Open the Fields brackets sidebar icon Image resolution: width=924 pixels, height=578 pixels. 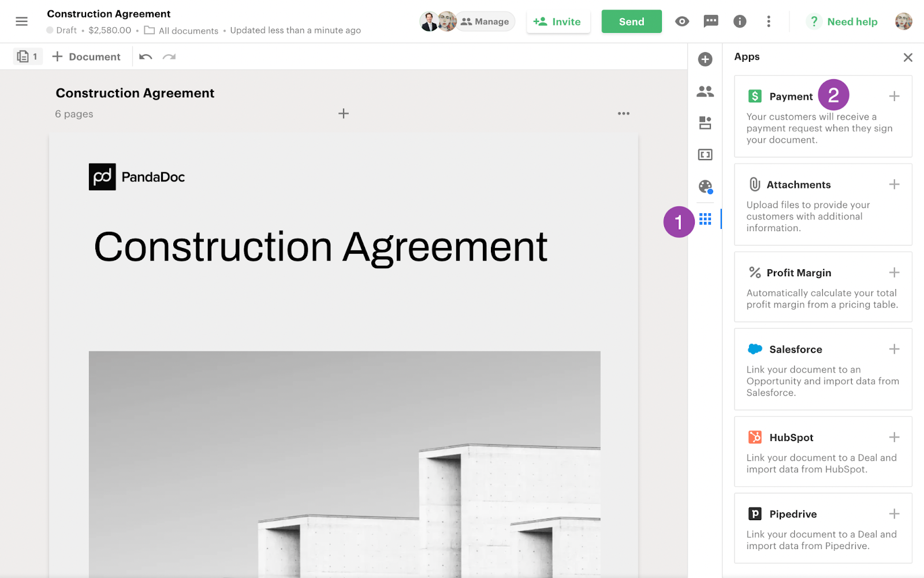705,154
